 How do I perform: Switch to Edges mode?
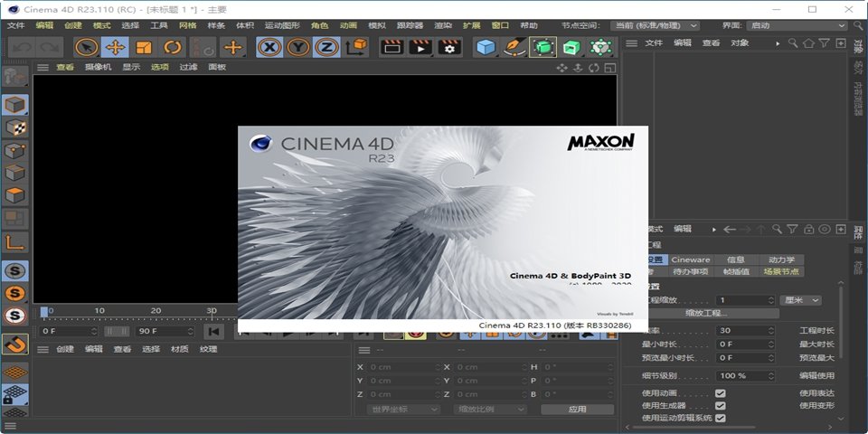(15, 173)
